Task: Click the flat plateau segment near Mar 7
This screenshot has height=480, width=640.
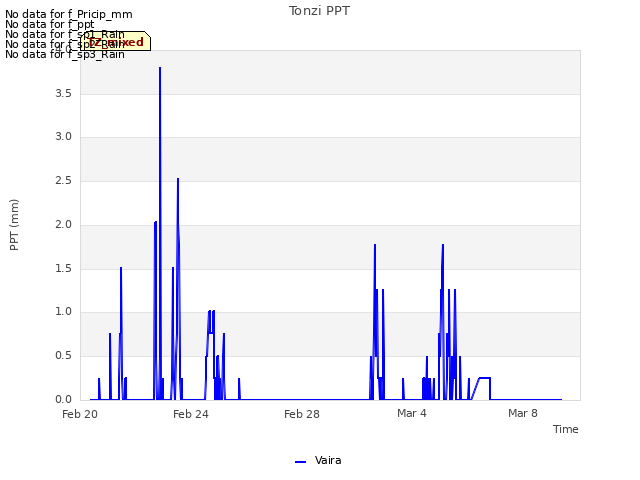Action: (x=484, y=378)
